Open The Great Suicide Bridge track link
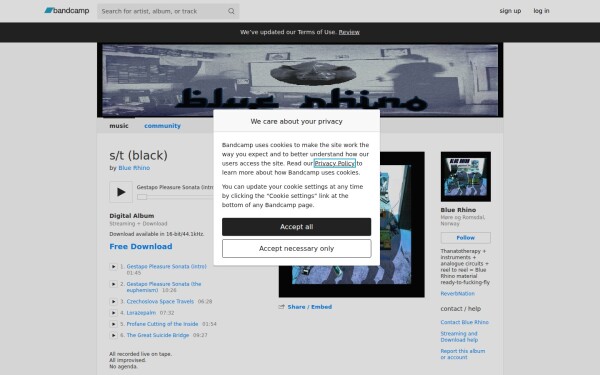 tap(158, 335)
